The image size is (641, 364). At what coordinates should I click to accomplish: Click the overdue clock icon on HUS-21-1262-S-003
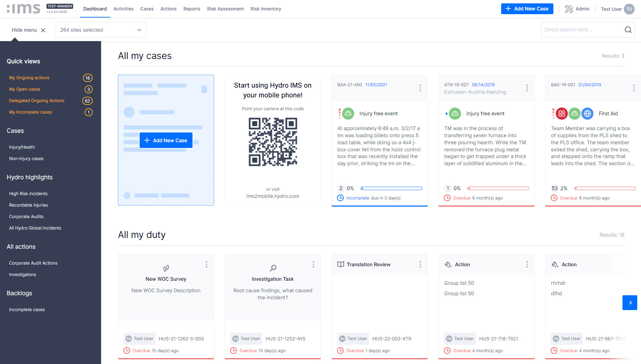(127, 351)
